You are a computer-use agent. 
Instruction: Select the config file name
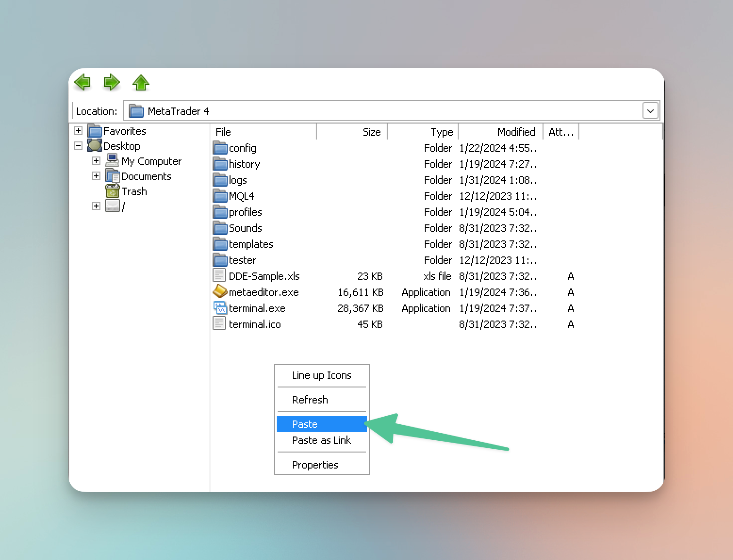pos(243,148)
